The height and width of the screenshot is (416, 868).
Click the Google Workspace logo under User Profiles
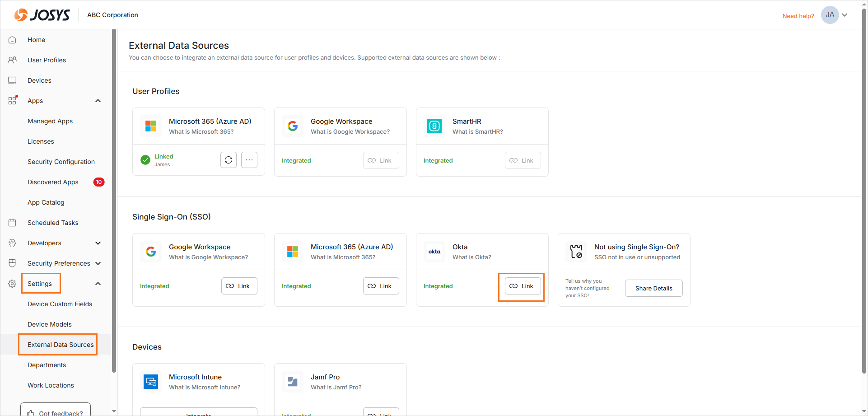[293, 126]
